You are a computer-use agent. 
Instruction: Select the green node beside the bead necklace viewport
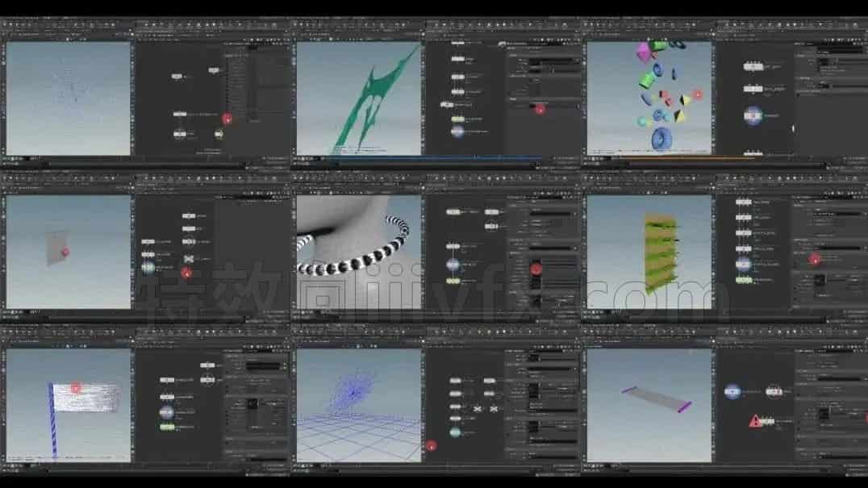pos(453,281)
